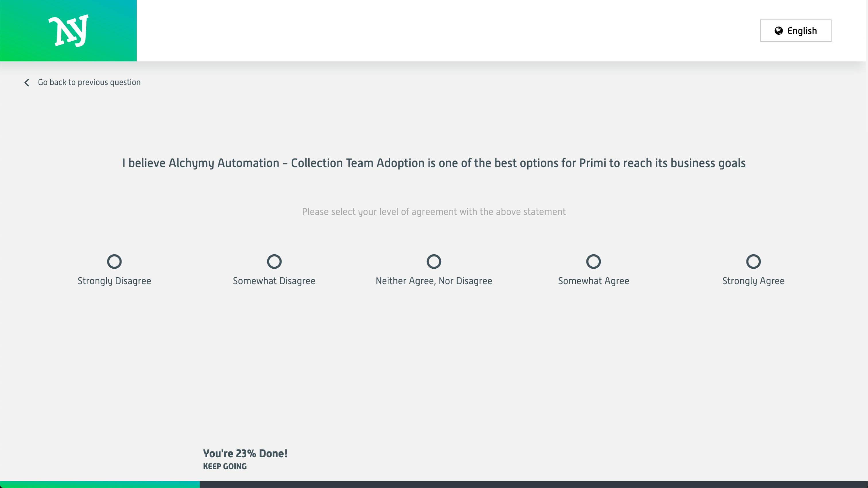Open the English language selector
868x488 pixels.
[x=796, y=31]
